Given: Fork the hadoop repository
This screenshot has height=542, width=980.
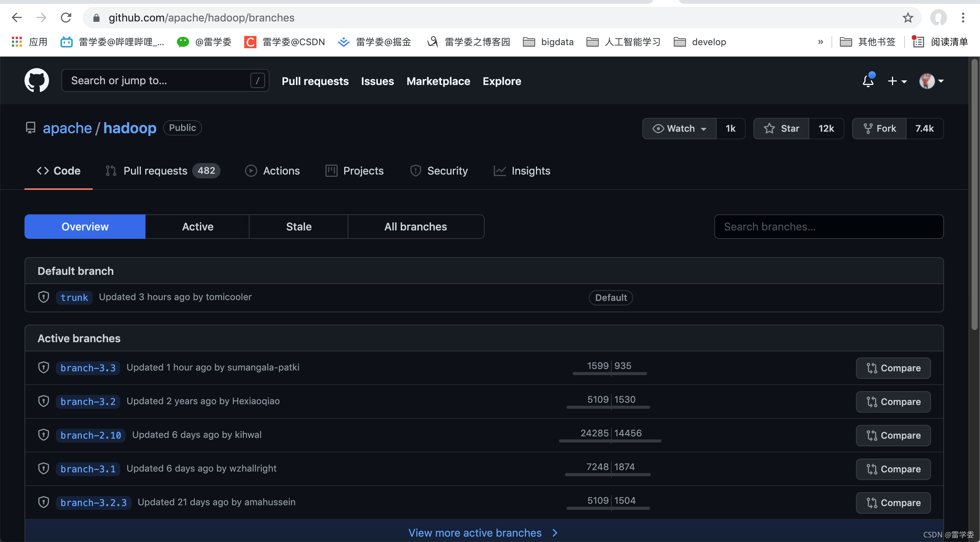Looking at the screenshot, I should pyautogui.click(x=879, y=129).
